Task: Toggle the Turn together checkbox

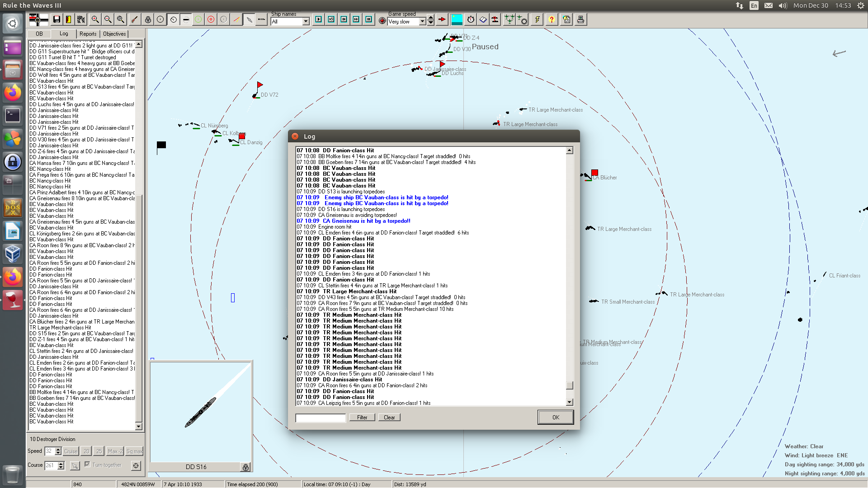Action: coord(87,465)
